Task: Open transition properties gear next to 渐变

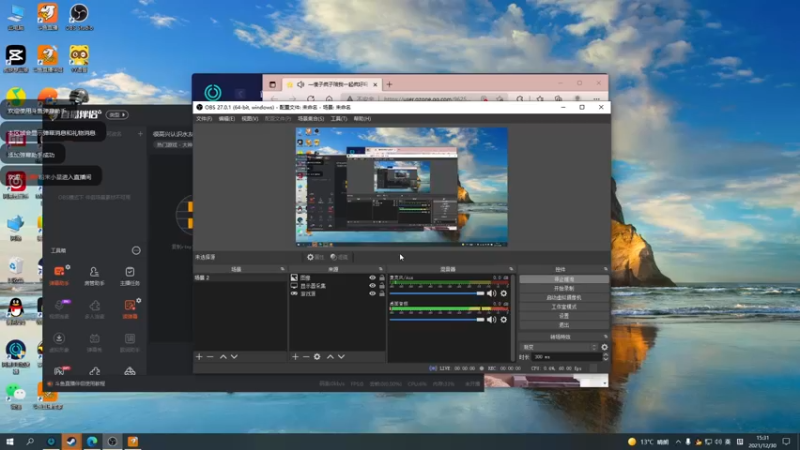Action: point(605,347)
